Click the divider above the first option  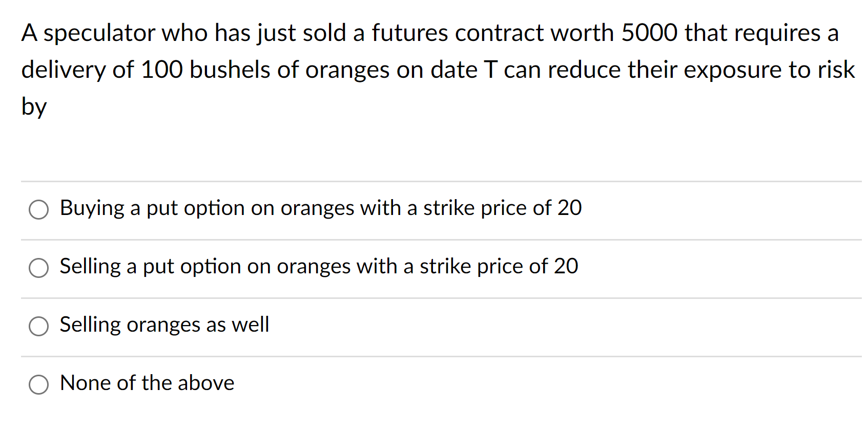point(433,181)
